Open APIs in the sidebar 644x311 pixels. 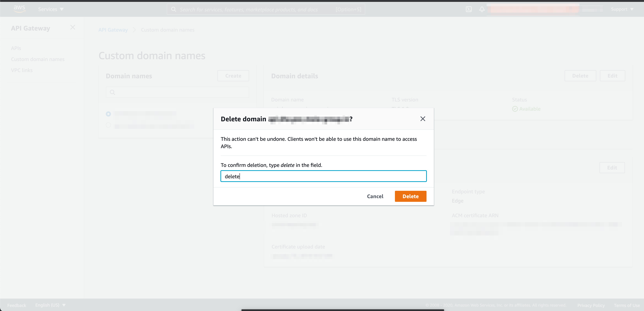[16, 48]
